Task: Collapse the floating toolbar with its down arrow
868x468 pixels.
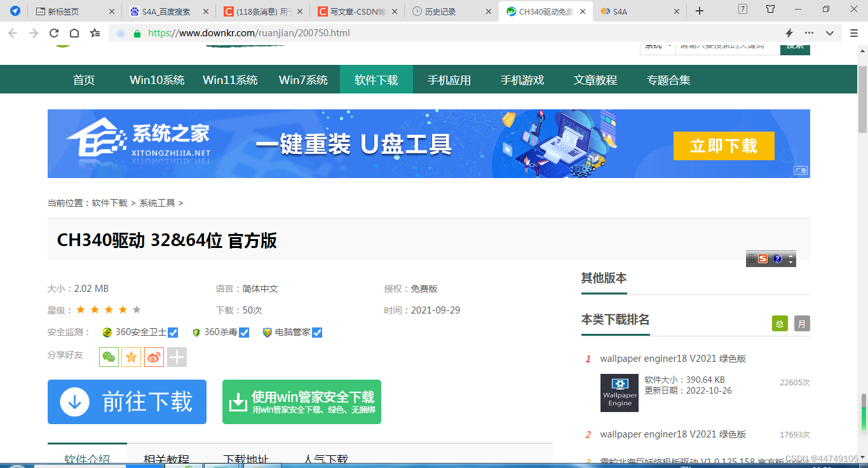Action: pos(790,262)
